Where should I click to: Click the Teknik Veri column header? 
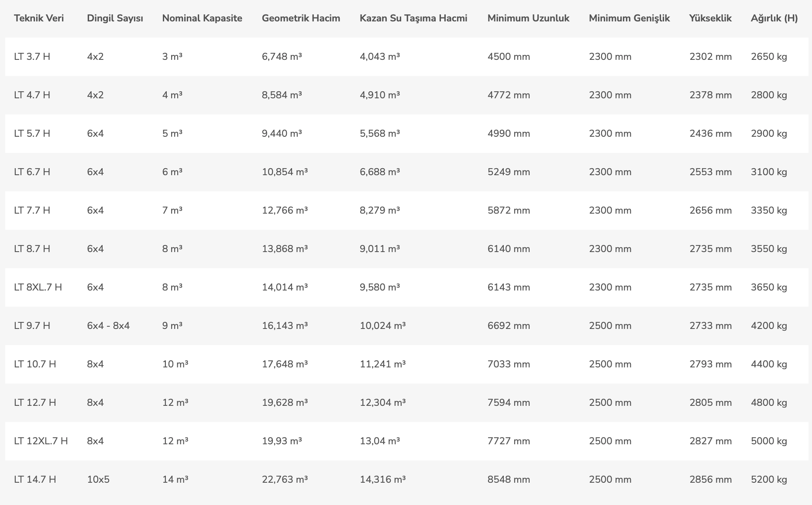(x=39, y=18)
